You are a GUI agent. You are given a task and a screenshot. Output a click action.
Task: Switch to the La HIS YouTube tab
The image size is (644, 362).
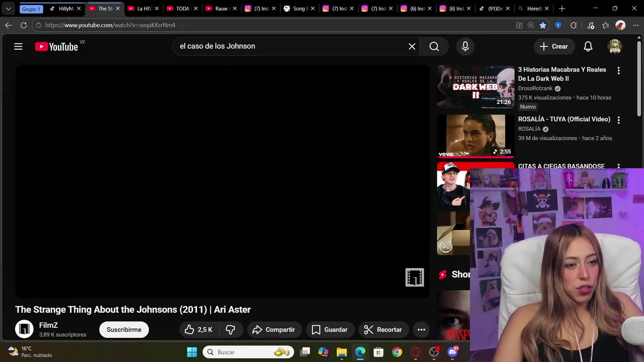[143, 9]
